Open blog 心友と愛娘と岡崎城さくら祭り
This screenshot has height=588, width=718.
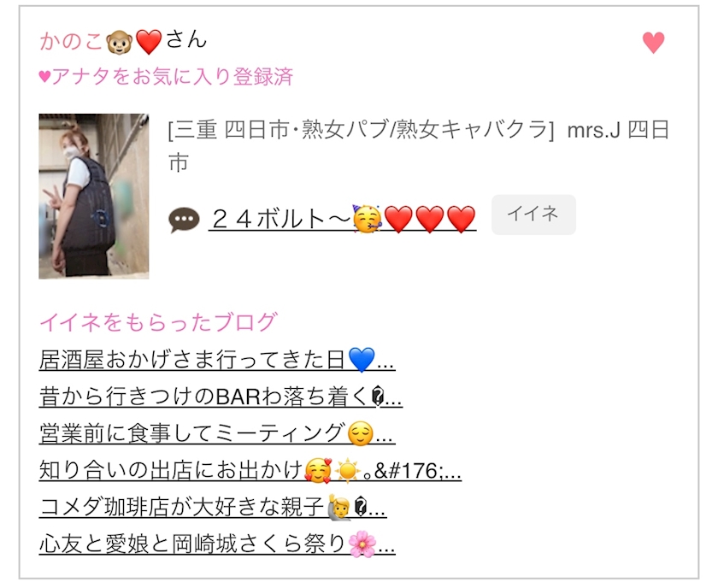pos(217,544)
